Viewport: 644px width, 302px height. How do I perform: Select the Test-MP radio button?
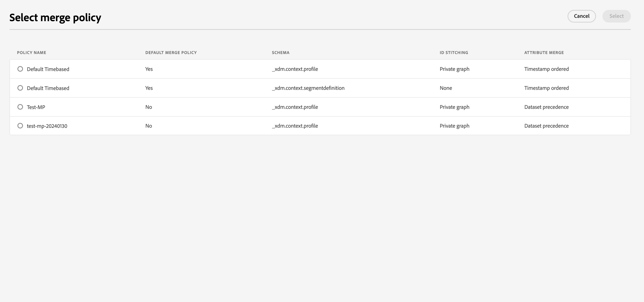(x=20, y=107)
